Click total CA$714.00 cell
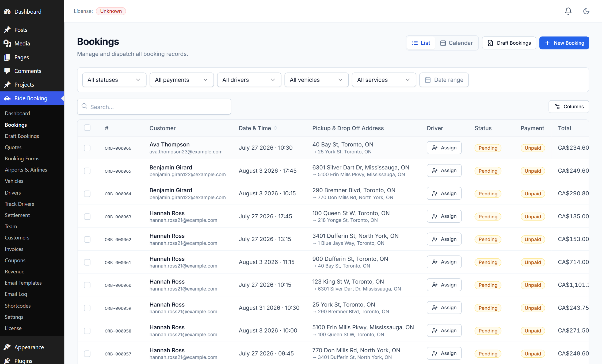 point(573,262)
